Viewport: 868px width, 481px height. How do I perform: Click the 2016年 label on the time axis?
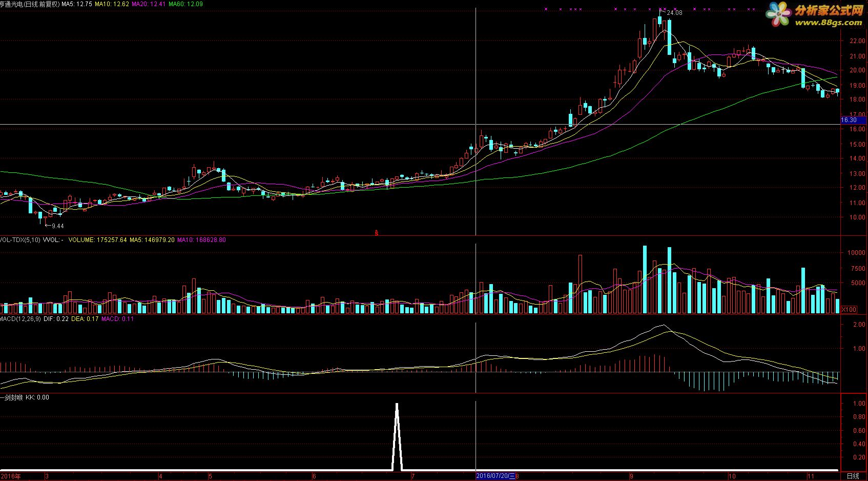coord(10,476)
